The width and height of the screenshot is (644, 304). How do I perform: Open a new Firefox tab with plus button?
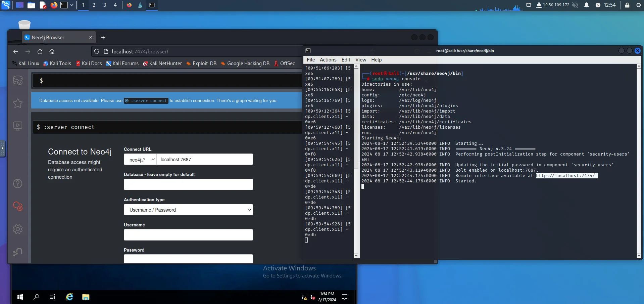click(x=103, y=38)
